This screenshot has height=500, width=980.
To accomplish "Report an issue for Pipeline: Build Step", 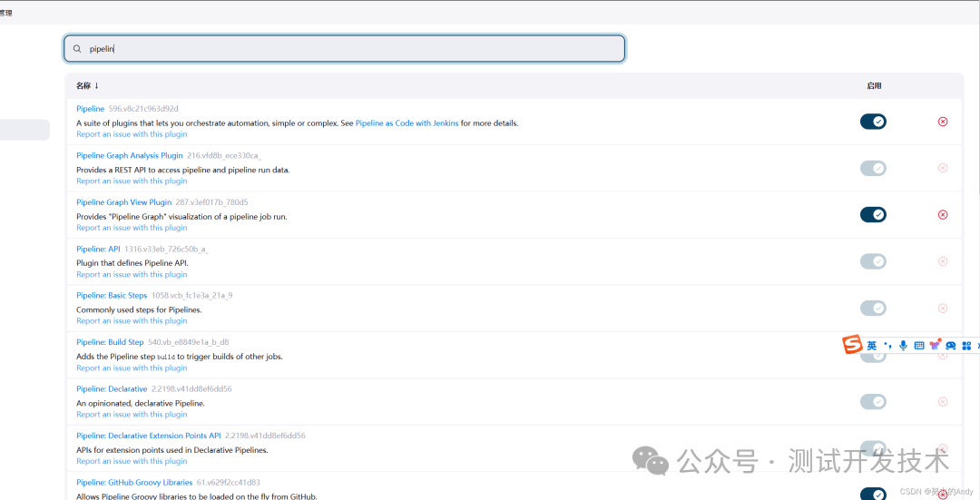I will pos(132,368).
